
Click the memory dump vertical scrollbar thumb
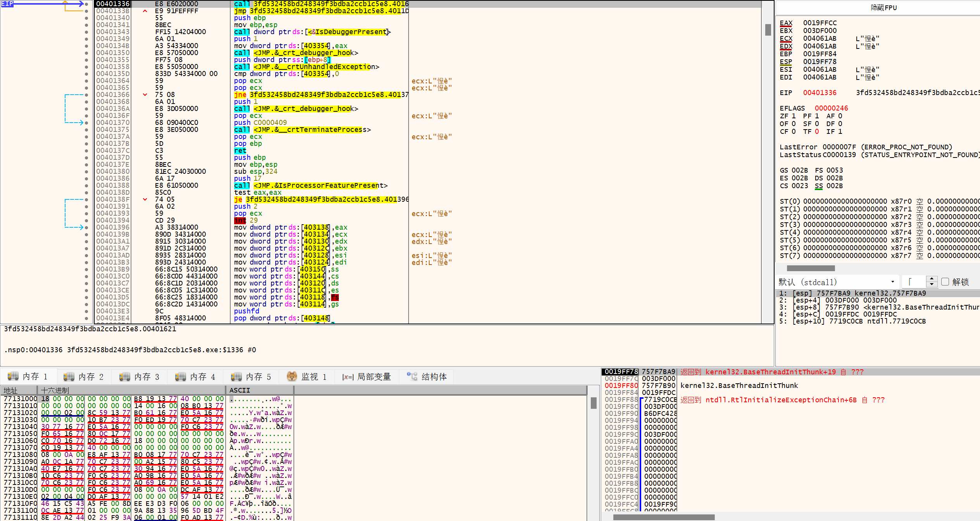coord(593,403)
